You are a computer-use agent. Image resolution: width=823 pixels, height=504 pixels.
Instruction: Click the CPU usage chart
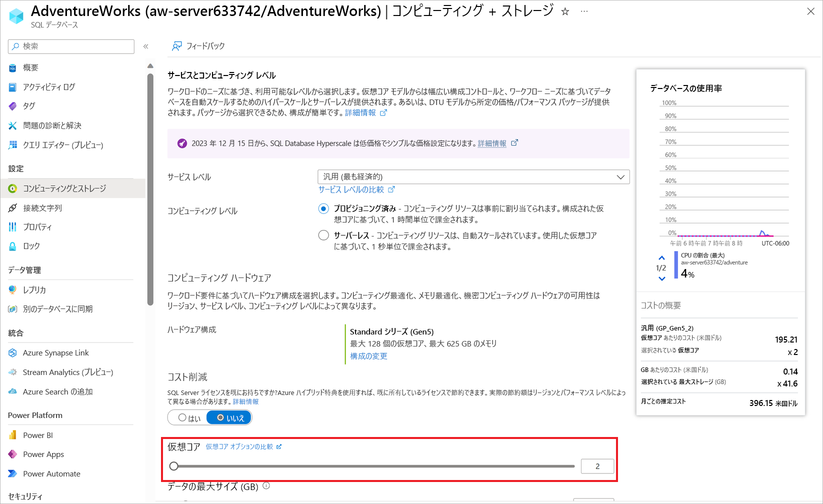point(724,170)
